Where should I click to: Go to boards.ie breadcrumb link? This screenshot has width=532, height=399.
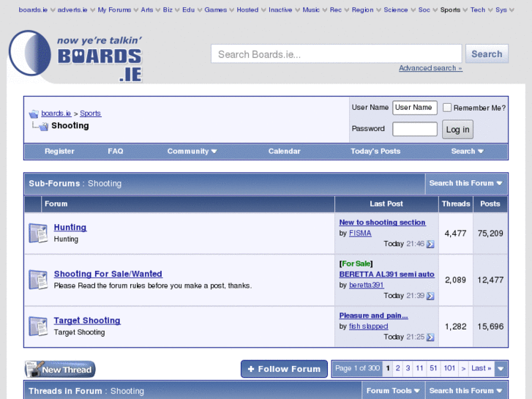(56, 113)
